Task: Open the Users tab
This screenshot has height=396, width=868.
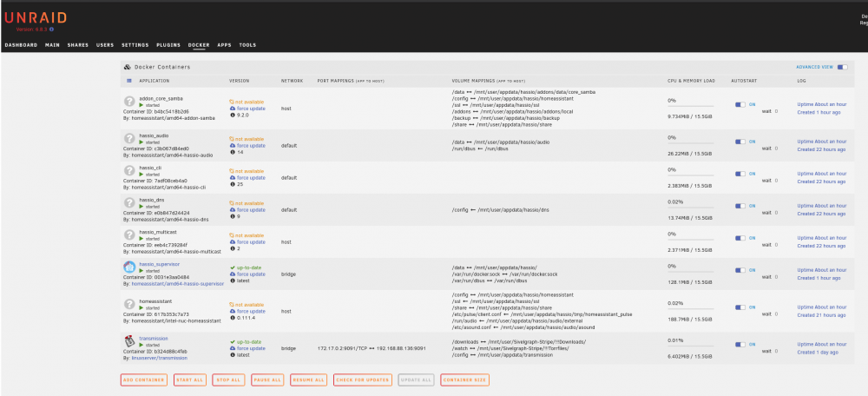Action: pos(105,45)
